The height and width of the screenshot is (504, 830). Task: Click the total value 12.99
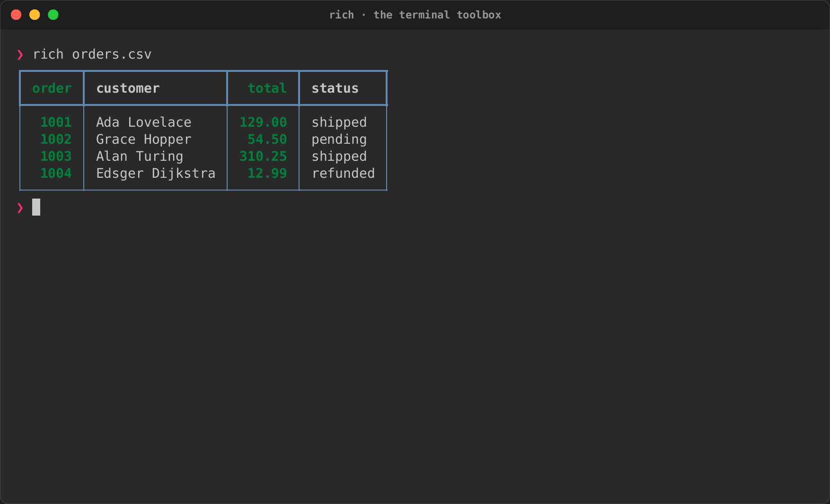point(267,173)
